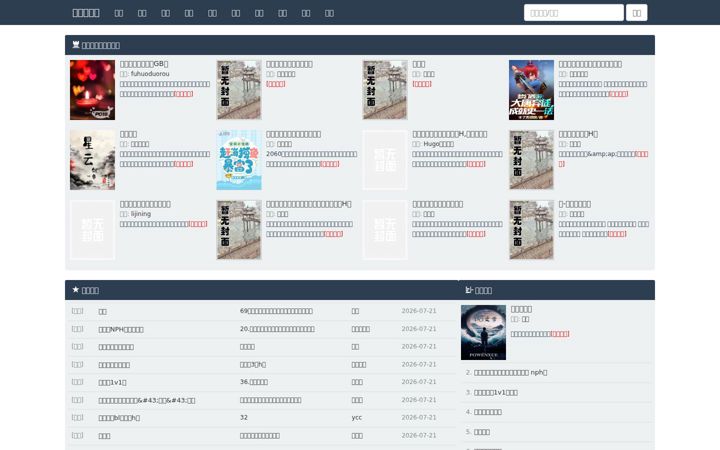Open the blue cartoon book cover

239,160
